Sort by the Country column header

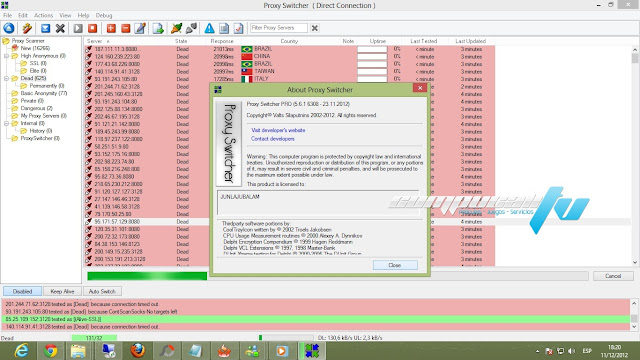click(x=289, y=41)
